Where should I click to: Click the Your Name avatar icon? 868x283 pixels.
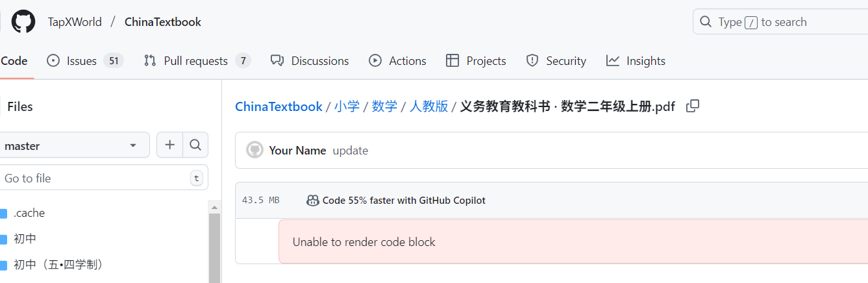[x=254, y=151]
